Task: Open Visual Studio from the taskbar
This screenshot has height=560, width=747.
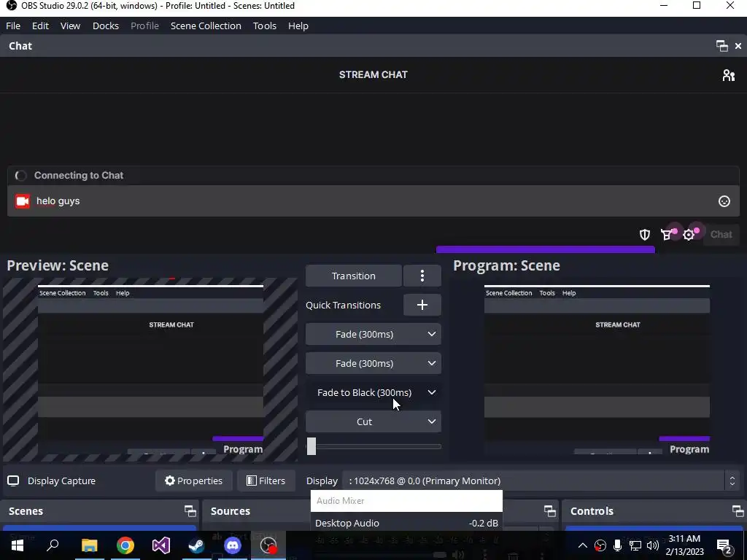Action: point(161,545)
